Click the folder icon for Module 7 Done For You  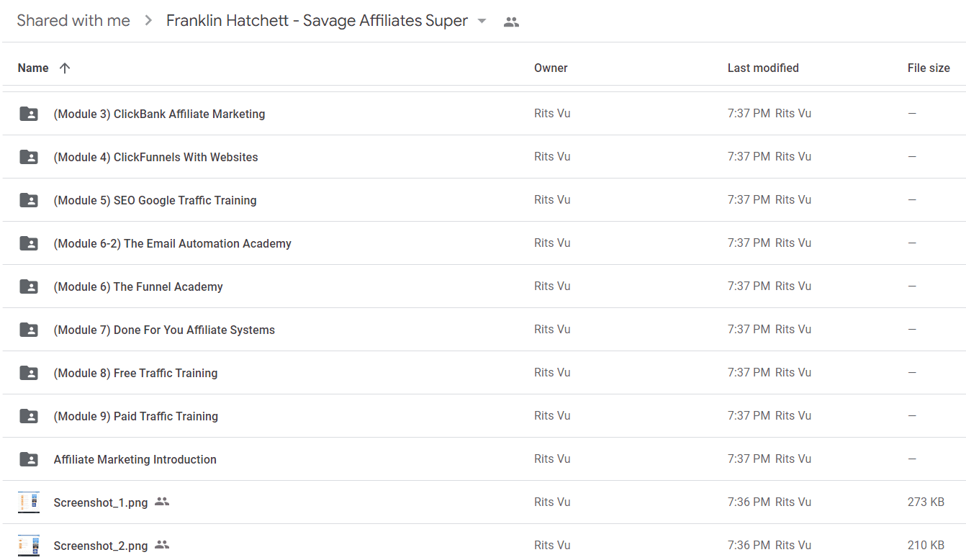[29, 329]
